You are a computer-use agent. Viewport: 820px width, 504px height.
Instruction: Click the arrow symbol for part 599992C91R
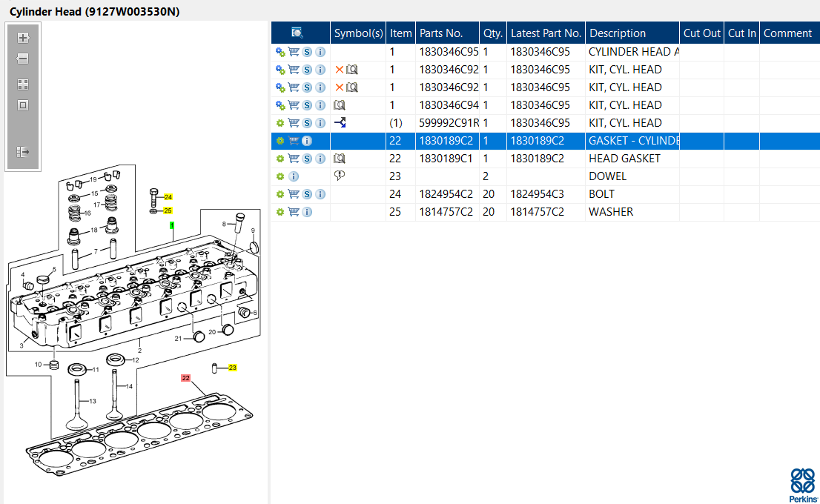[340, 123]
